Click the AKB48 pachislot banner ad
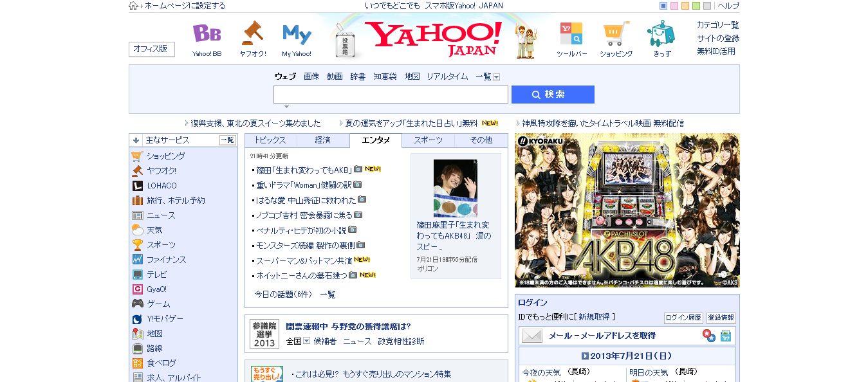 click(627, 210)
